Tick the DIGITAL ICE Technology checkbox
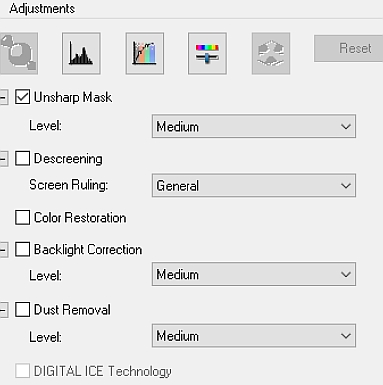This screenshot has width=383, height=385. [22, 371]
